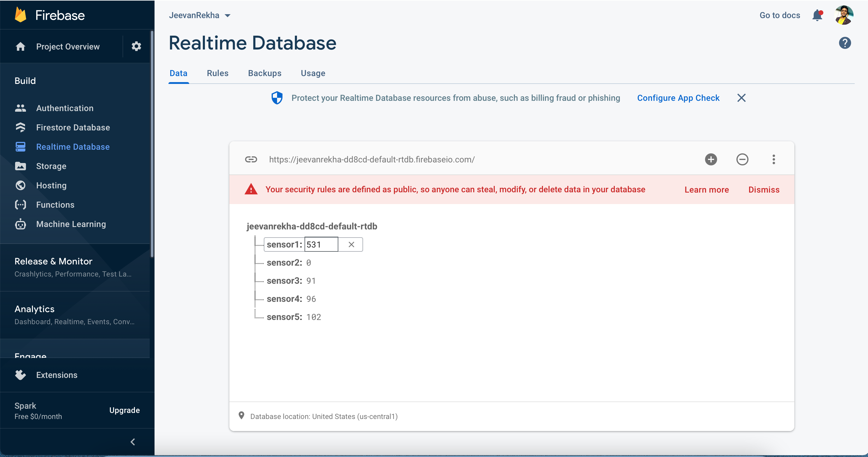
Task: Expand the Analytics section
Action: click(x=34, y=309)
